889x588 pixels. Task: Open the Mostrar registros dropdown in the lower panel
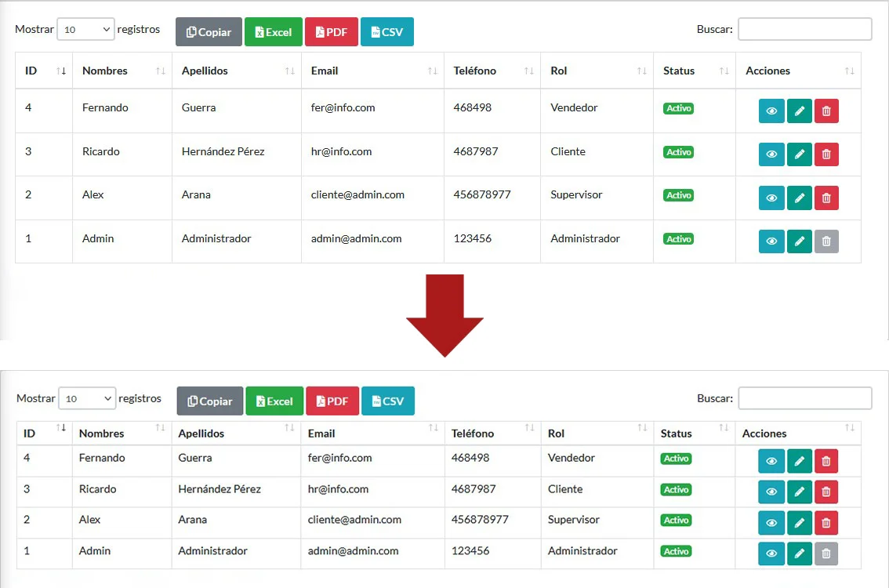(87, 398)
